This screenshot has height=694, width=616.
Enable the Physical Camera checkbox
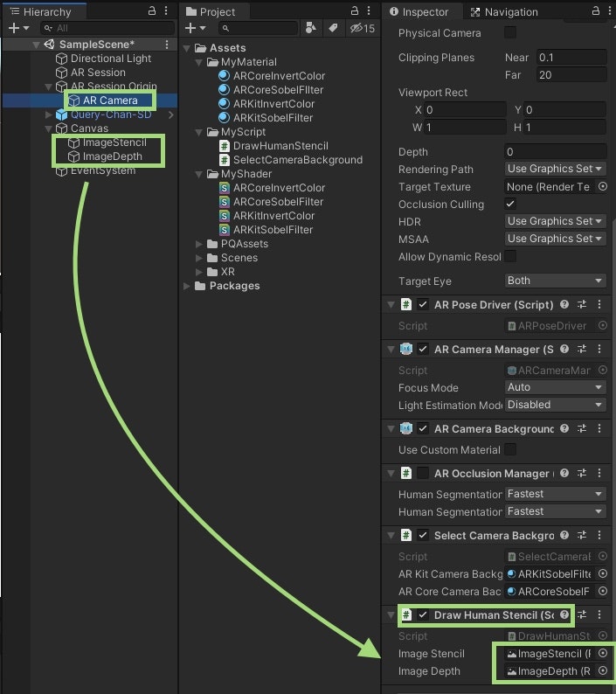click(510, 32)
